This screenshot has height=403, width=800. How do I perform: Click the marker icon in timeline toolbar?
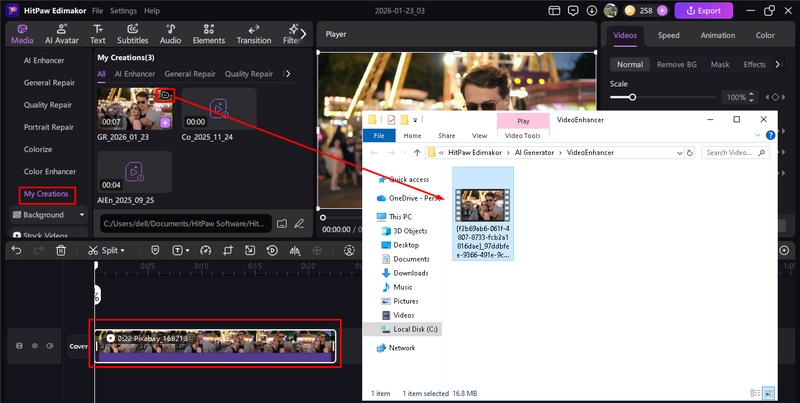pos(156,250)
